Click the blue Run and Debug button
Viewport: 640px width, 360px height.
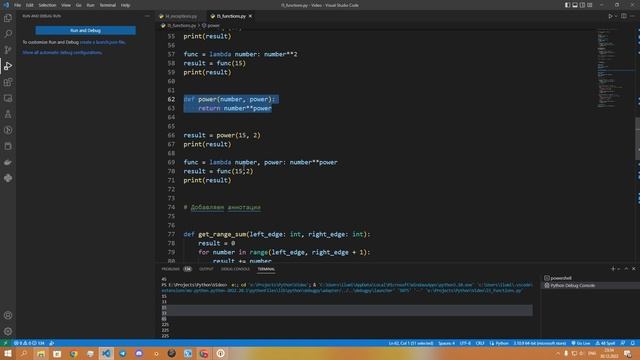pos(85,31)
